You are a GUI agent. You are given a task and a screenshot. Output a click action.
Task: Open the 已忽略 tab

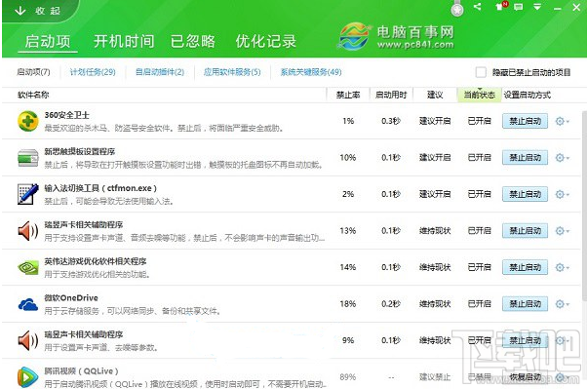(x=193, y=41)
